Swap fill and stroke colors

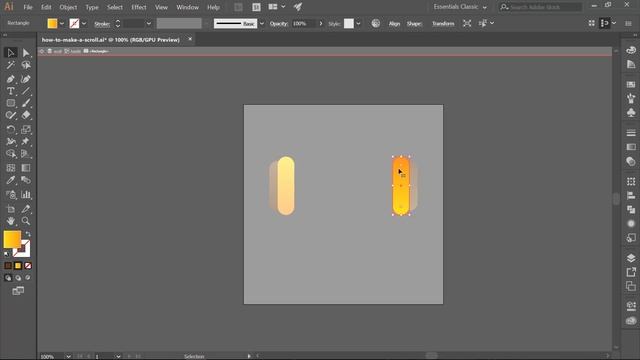[28, 234]
